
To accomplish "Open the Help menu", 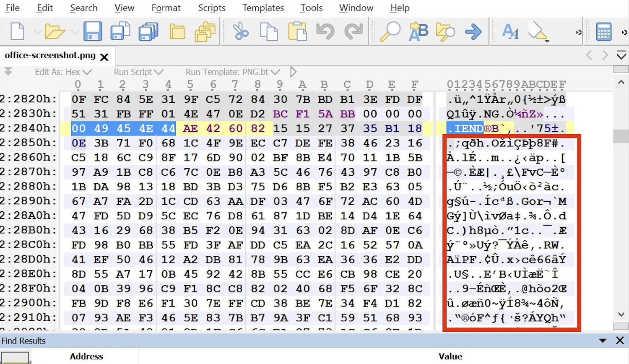I will point(400,8).
